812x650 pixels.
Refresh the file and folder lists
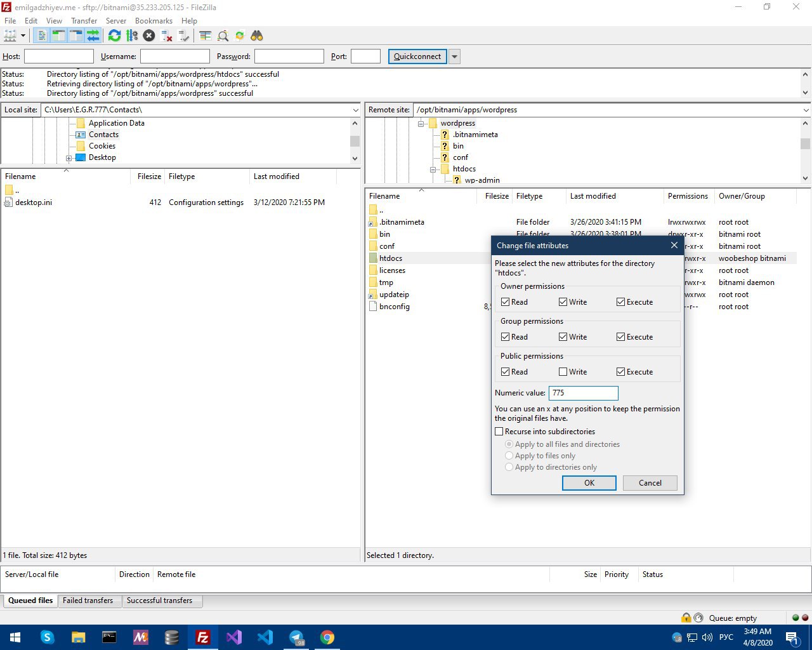point(114,36)
